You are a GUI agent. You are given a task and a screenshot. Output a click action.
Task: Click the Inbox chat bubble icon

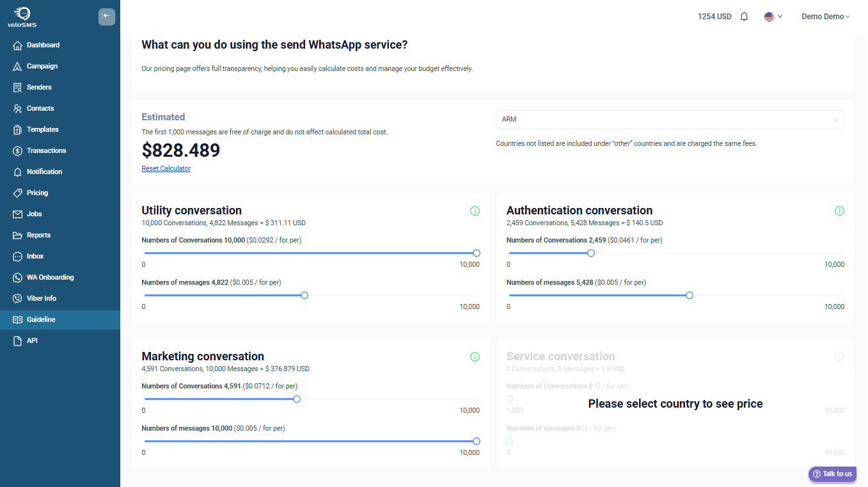click(x=17, y=257)
